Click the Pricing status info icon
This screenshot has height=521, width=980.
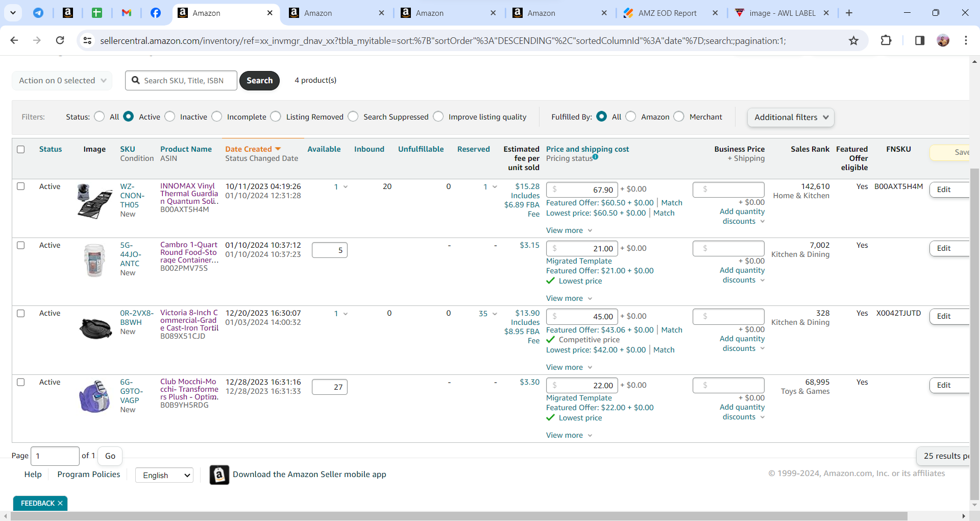[595, 157]
